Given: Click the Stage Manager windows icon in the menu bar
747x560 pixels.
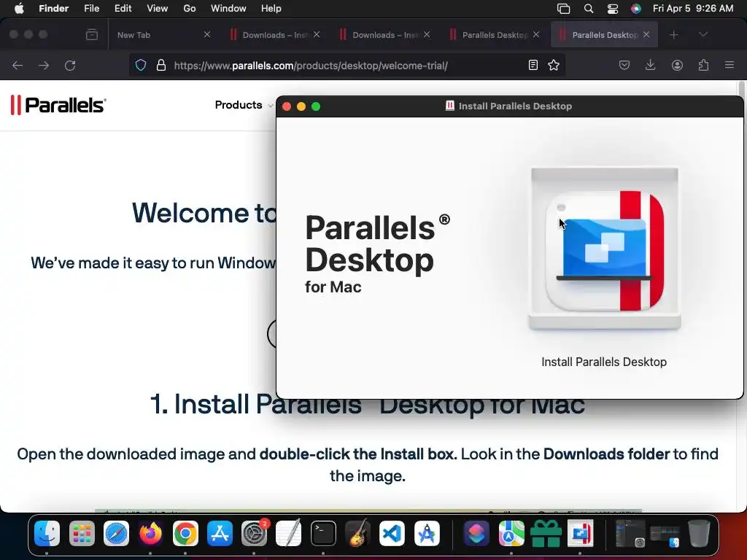Looking at the screenshot, I should pos(564,9).
